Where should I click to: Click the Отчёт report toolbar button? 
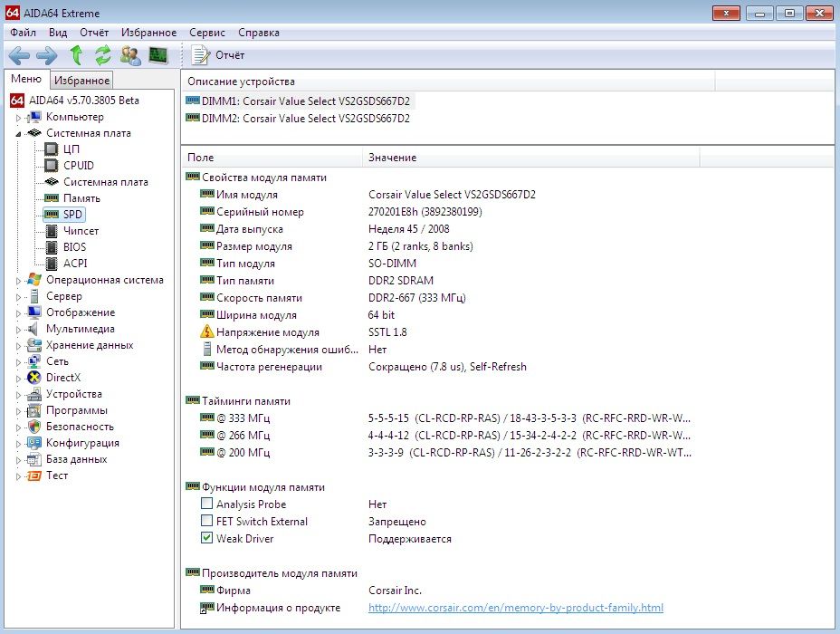(x=218, y=55)
